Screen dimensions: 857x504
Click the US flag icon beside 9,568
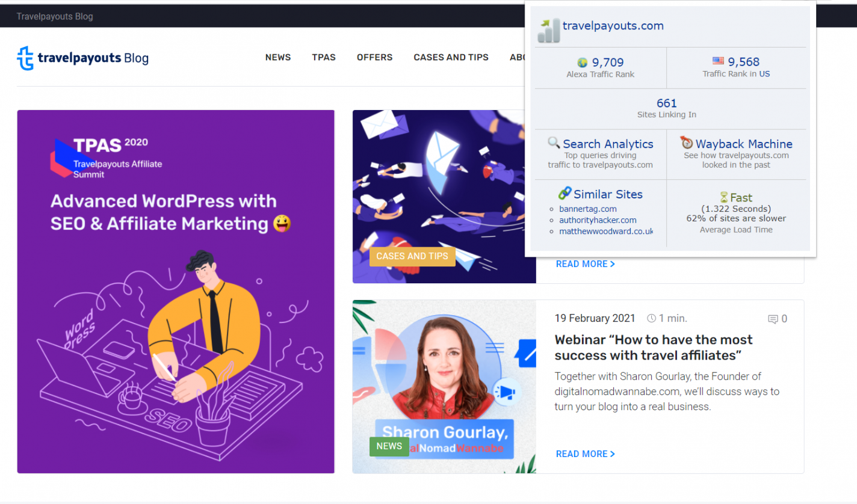[x=718, y=61]
